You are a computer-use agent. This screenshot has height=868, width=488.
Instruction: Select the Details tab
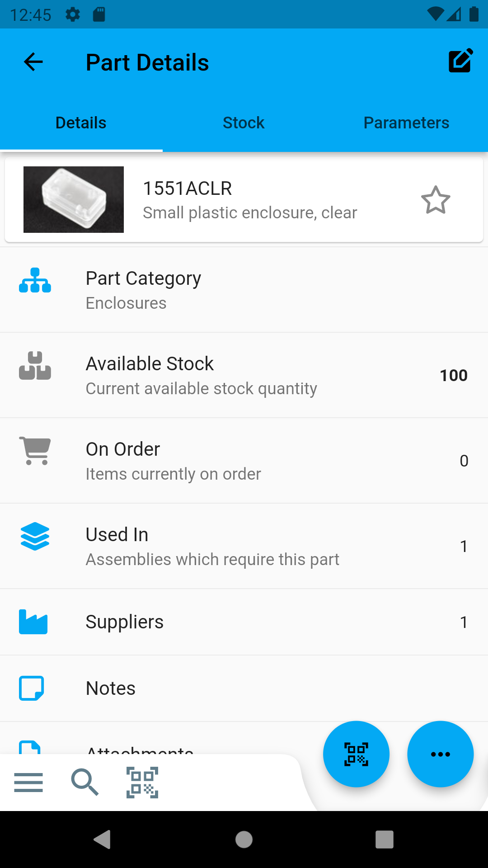(x=81, y=123)
